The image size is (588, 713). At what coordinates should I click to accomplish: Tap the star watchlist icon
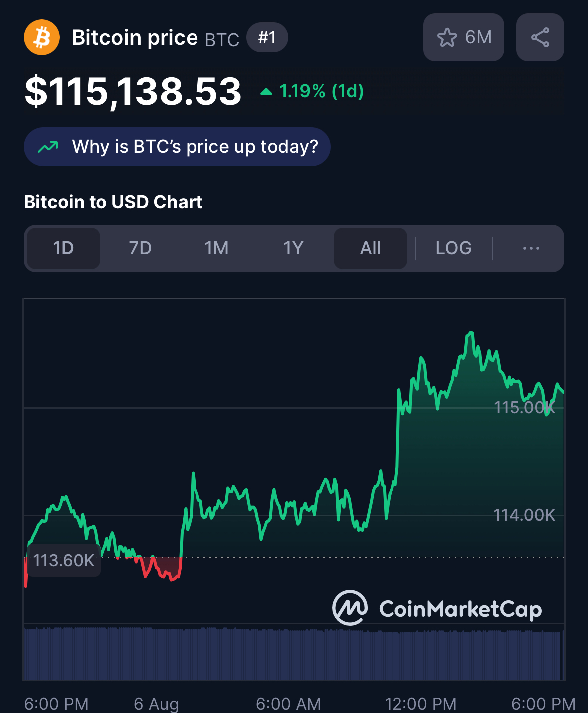(447, 37)
